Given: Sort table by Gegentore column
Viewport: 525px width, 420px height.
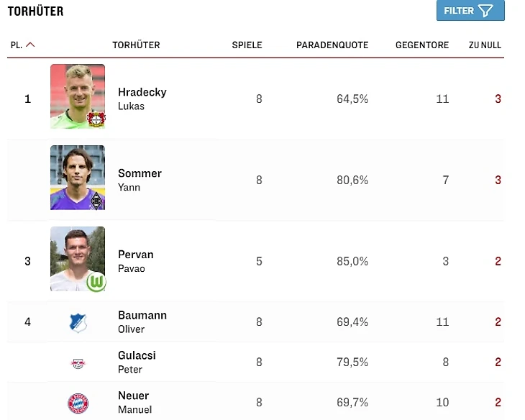Looking at the screenshot, I should [x=421, y=45].
